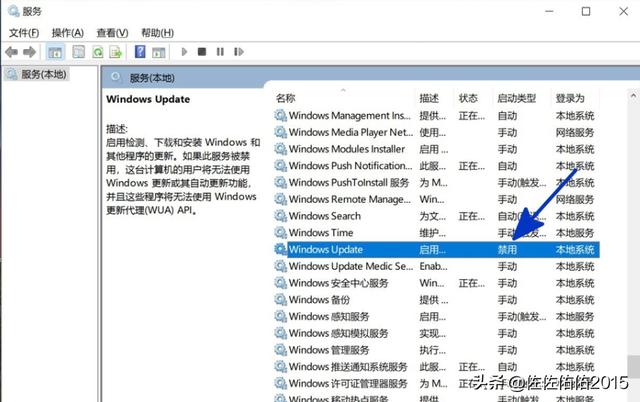Select Windows PushToInstall 服务 row
Viewport: 640px width, 402px height.
coord(436,182)
